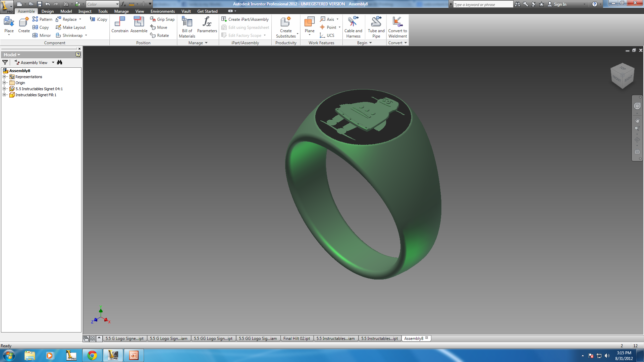Screen dimensions: 644x362
Task: Open Tube and Pipe environment
Action: 376,27
